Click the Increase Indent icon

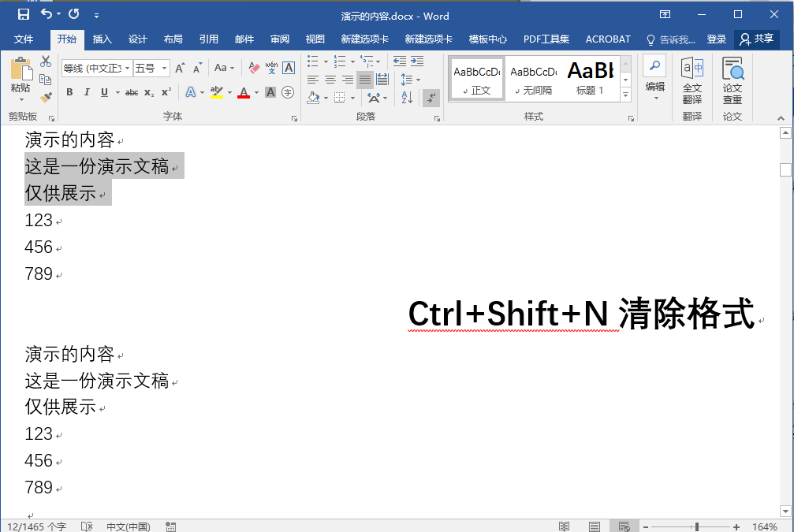pyautogui.click(x=417, y=61)
